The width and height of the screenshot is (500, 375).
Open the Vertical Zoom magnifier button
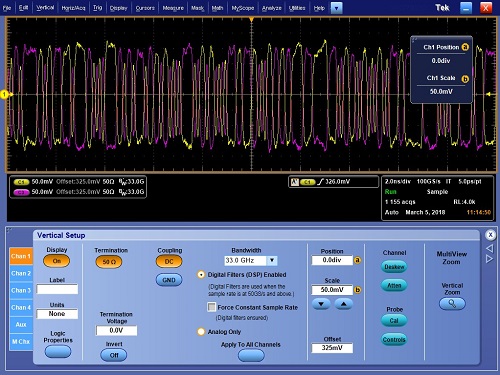452,304
